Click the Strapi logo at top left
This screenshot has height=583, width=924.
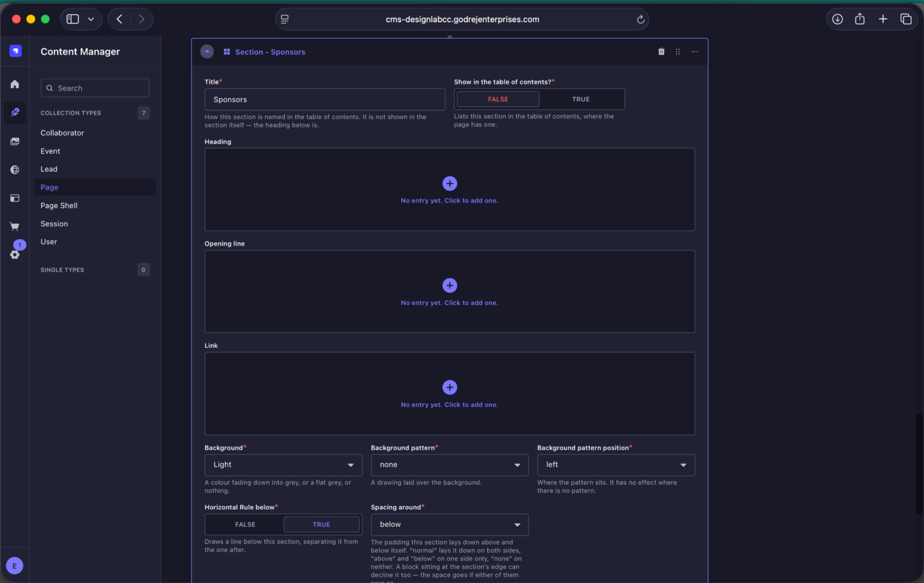(x=15, y=51)
